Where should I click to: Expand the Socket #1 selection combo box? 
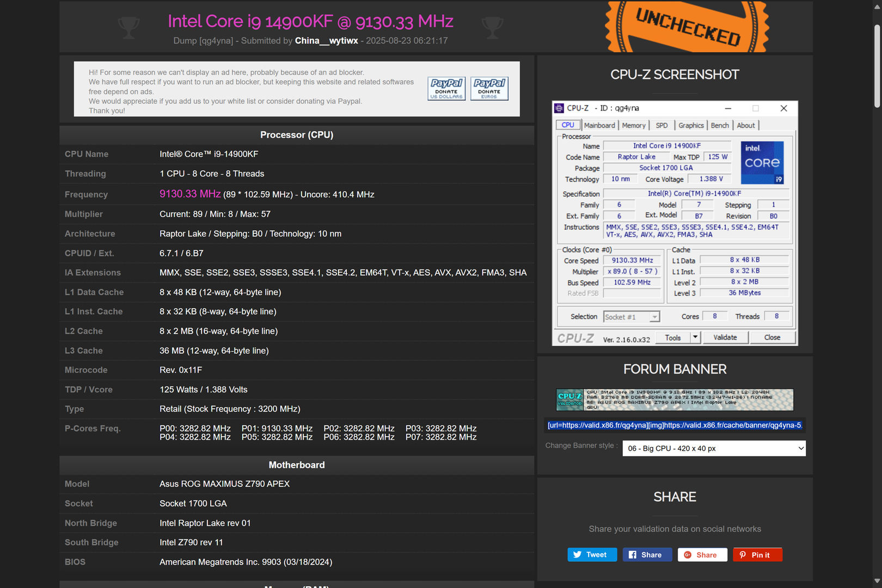pos(632,317)
